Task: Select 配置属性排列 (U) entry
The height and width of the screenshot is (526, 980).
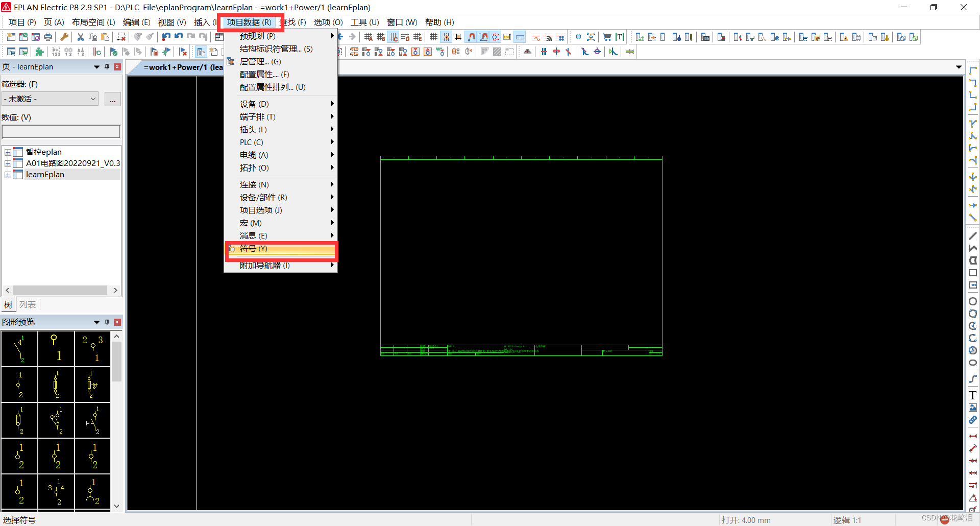Action: [281, 87]
